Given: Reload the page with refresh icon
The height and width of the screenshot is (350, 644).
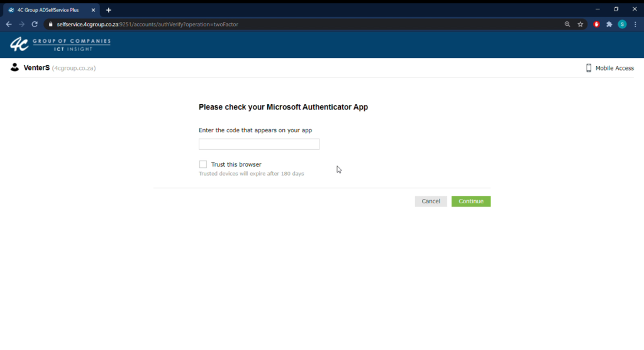Looking at the screenshot, I should [x=35, y=25].
